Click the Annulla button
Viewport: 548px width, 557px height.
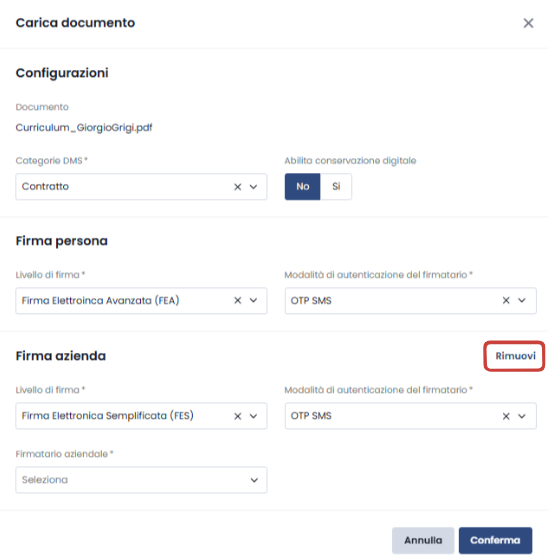click(x=423, y=540)
